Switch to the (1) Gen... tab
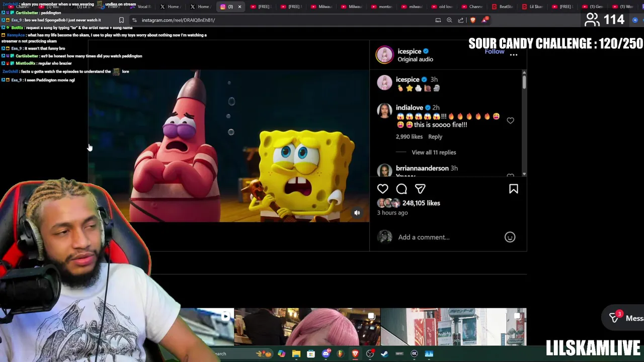Screen dimensions: 644x362 point(593,7)
